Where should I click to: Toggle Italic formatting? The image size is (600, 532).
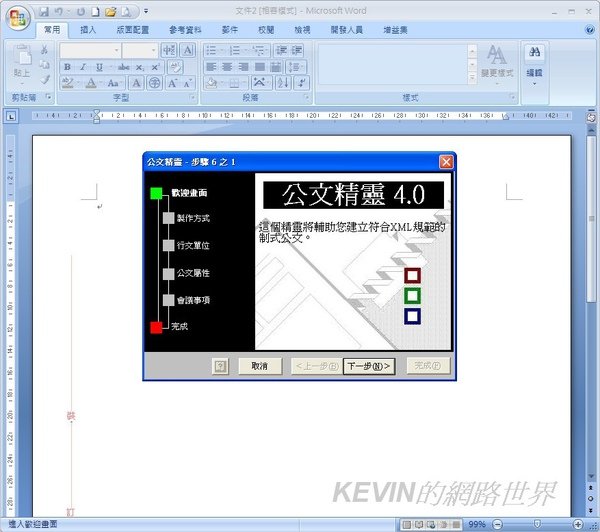[x=83, y=67]
